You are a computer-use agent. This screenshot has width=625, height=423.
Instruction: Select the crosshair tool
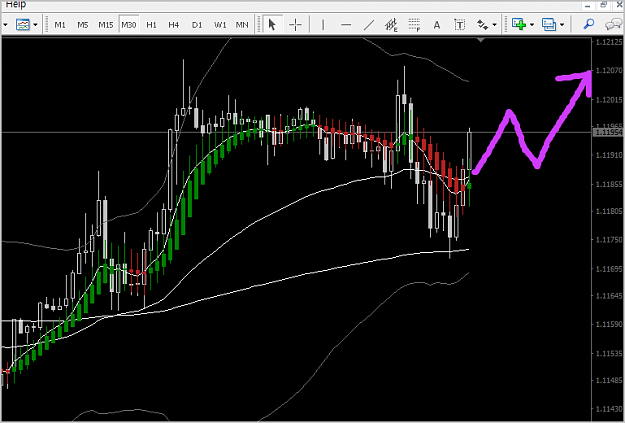[x=295, y=25]
